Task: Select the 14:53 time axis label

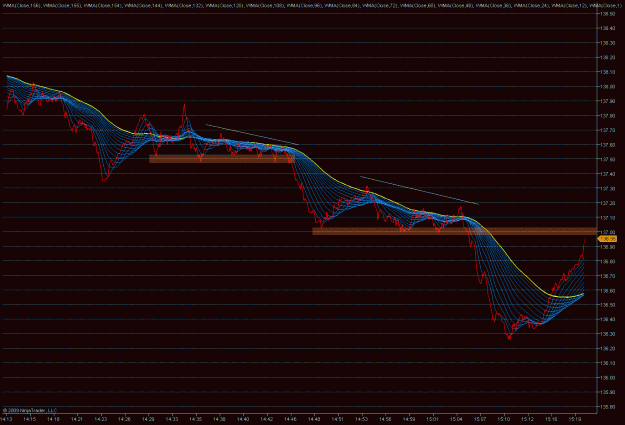Action: (x=362, y=419)
